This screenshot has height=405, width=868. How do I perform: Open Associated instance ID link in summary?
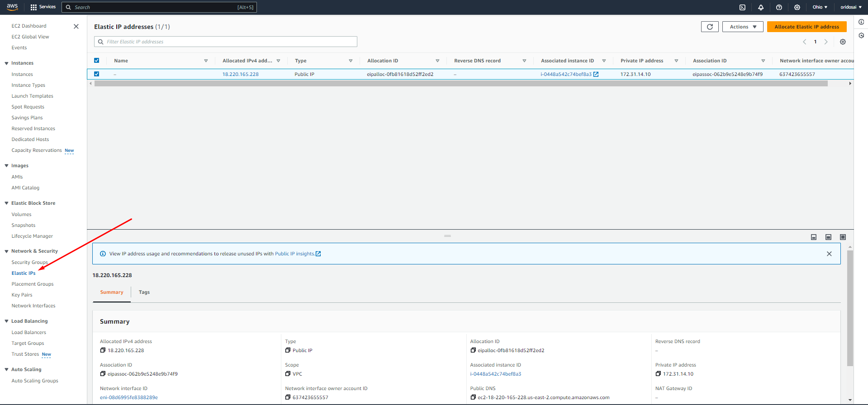[x=496, y=374]
